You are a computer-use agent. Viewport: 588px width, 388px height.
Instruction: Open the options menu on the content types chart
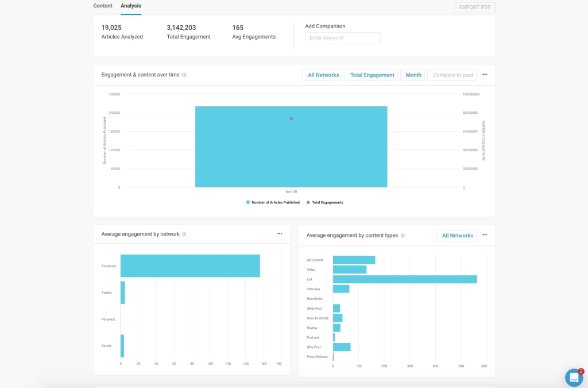(484, 235)
